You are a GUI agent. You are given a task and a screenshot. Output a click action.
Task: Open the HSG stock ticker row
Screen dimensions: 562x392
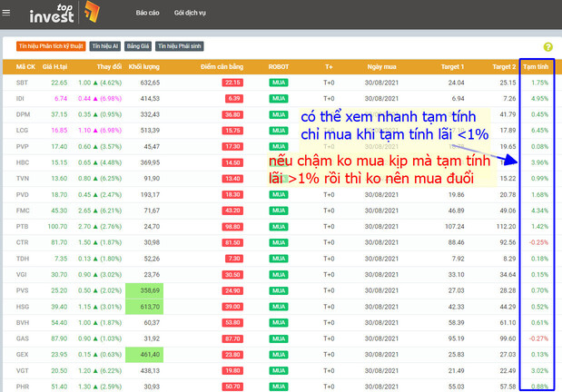(23, 307)
